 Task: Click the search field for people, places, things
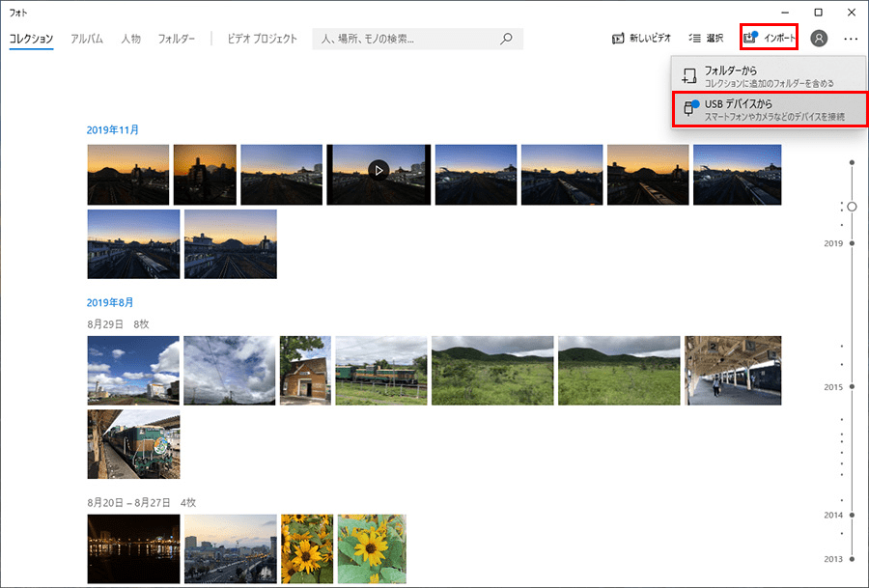click(417, 39)
